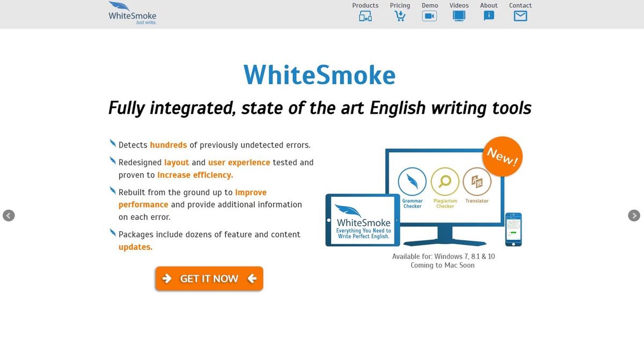The height and width of the screenshot is (362, 644).
Task: Advance carousel with the right arrow
Action: coord(634,216)
